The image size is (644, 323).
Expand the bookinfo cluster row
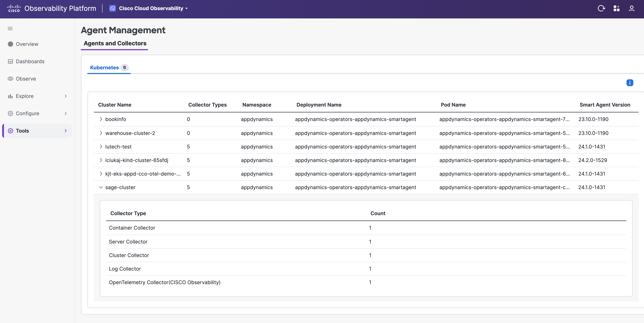[101, 119]
